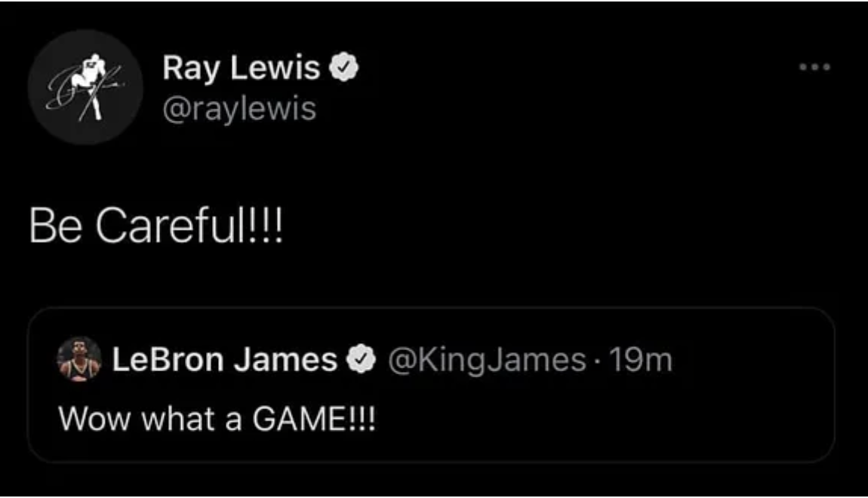The image size is (868, 498).
Task: Open the three-dot more options menu
Action: [815, 67]
